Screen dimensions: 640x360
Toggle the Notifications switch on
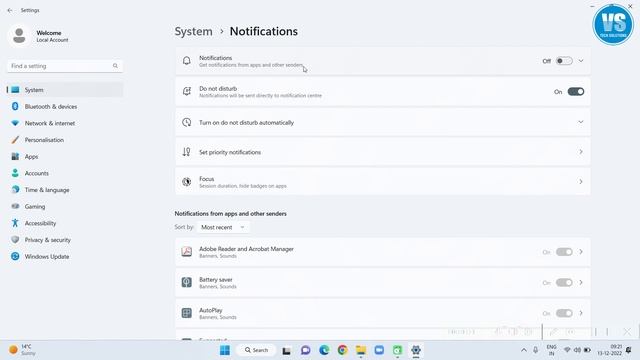pos(564,61)
